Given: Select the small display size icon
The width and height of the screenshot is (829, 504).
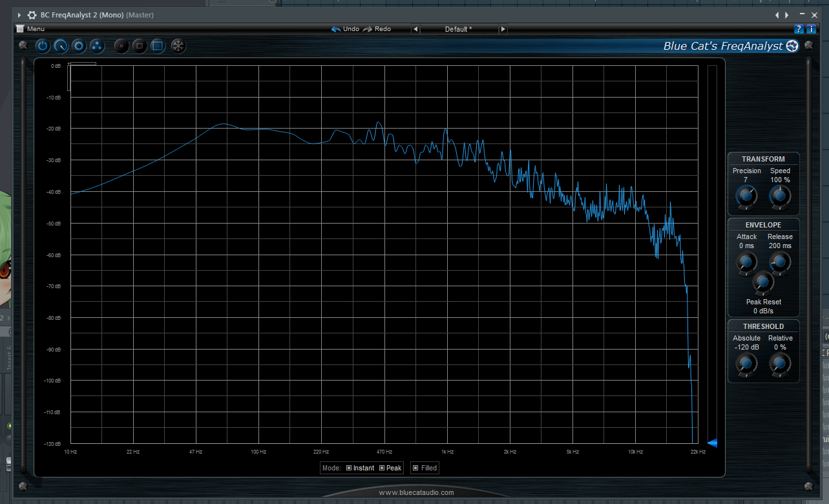Looking at the screenshot, I should tap(121, 46).
